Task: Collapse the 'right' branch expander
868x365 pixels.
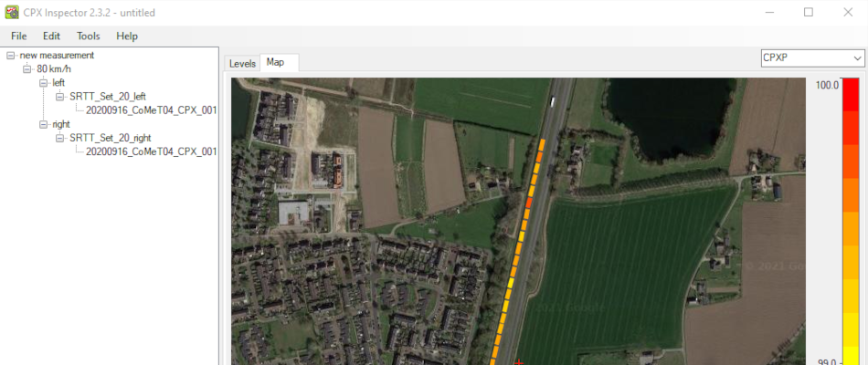Action: click(44, 124)
